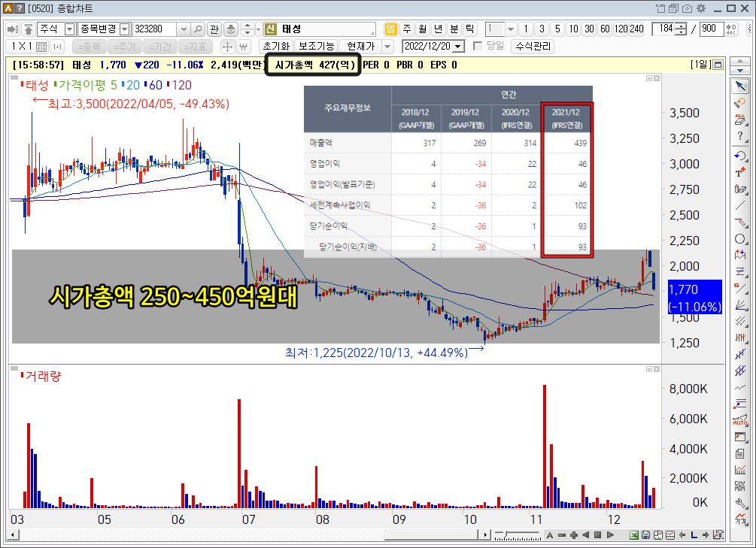Click the undo rotate arrow tool
Viewport: 756px width, 548px height.
point(740,155)
